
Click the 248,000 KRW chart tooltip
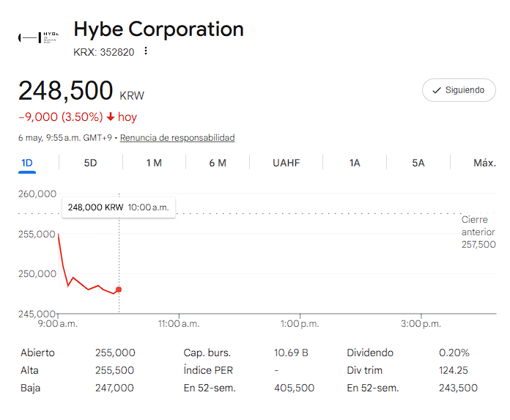point(119,207)
